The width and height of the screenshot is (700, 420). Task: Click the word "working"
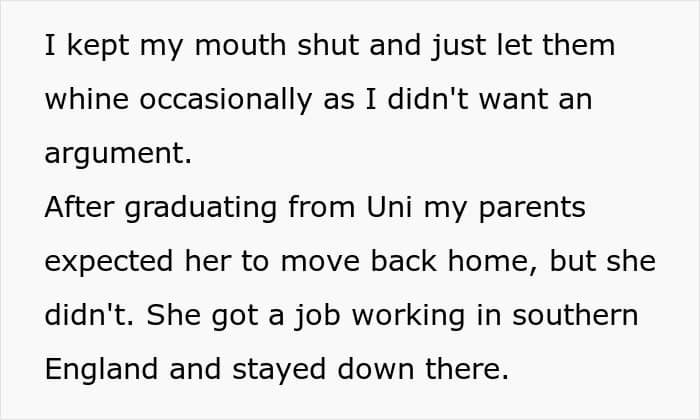408,316
